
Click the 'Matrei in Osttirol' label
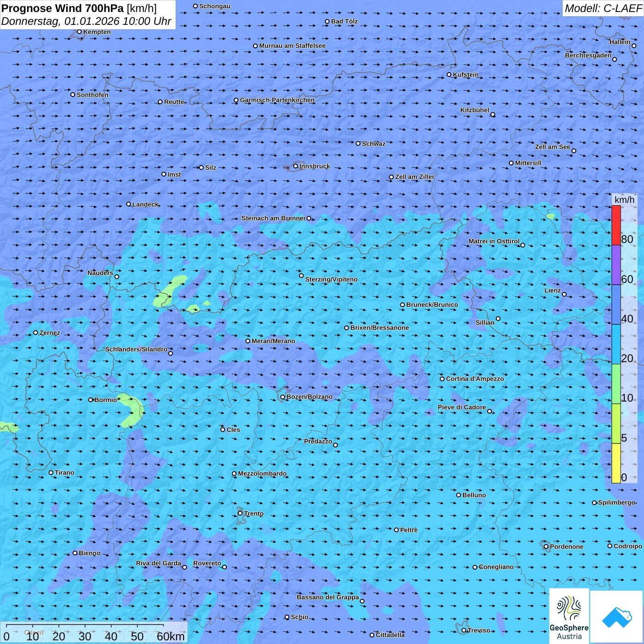[x=494, y=241]
